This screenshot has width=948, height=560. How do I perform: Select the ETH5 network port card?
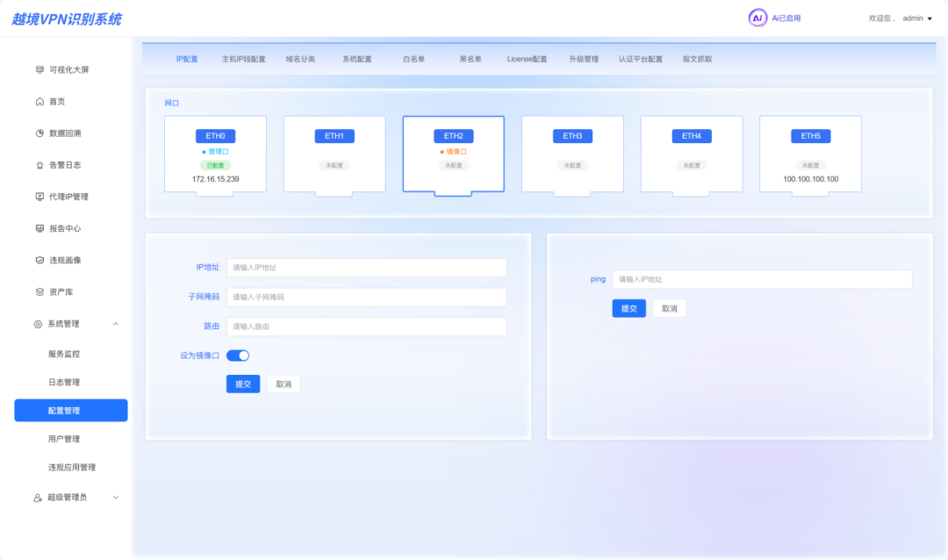[811, 154]
